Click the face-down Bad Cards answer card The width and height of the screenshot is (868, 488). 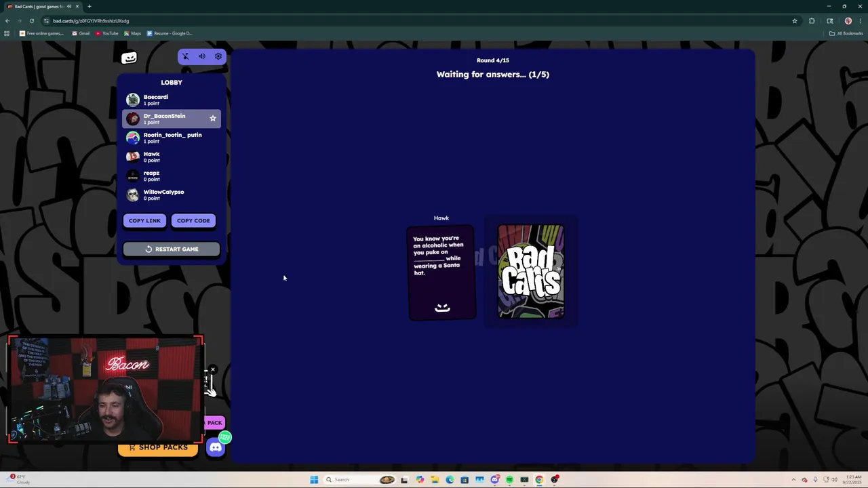[531, 271]
